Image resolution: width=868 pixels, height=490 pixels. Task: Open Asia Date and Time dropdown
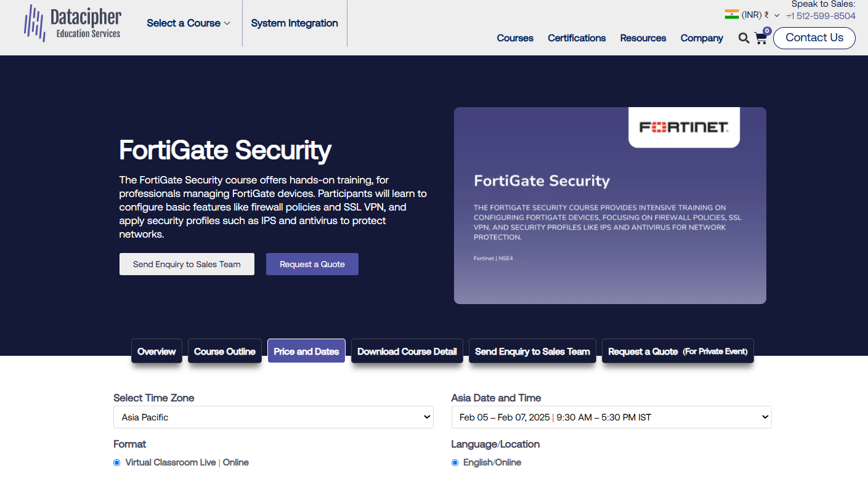(611, 417)
